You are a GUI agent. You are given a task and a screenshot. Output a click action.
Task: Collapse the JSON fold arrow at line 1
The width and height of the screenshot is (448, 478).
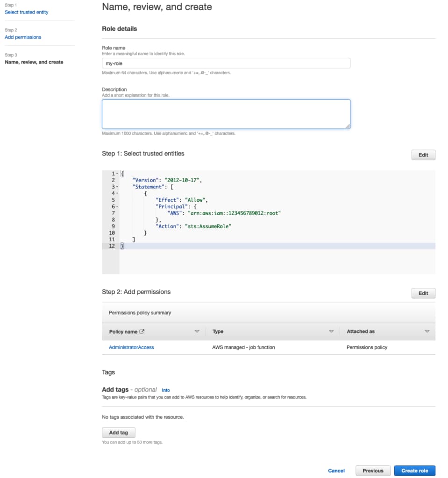(117, 174)
